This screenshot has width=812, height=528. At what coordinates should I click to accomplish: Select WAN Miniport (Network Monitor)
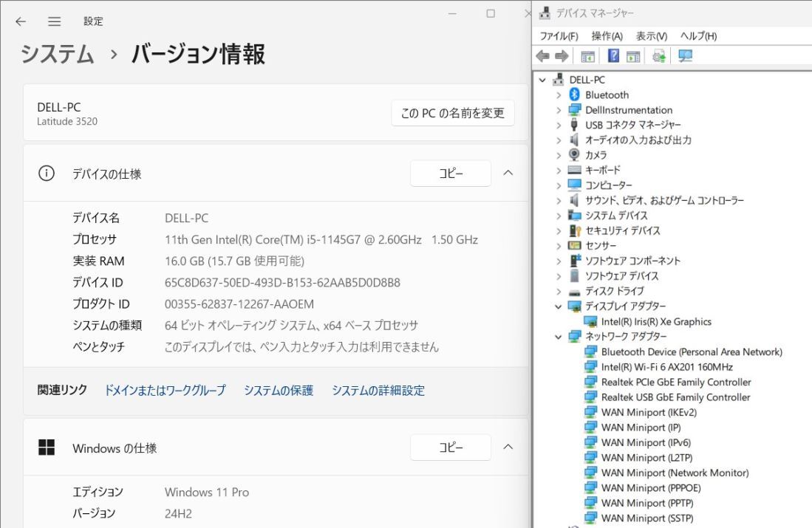(x=675, y=473)
